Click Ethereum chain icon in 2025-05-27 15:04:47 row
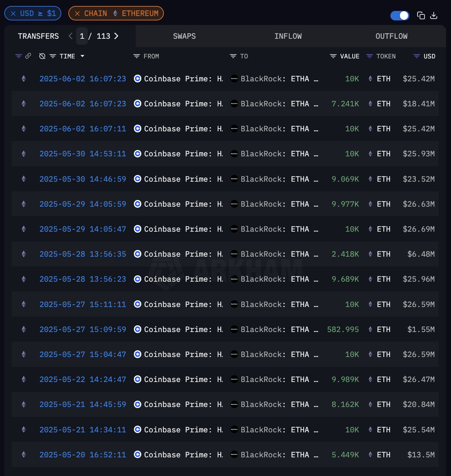This screenshot has height=476, width=451. (24, 354)
